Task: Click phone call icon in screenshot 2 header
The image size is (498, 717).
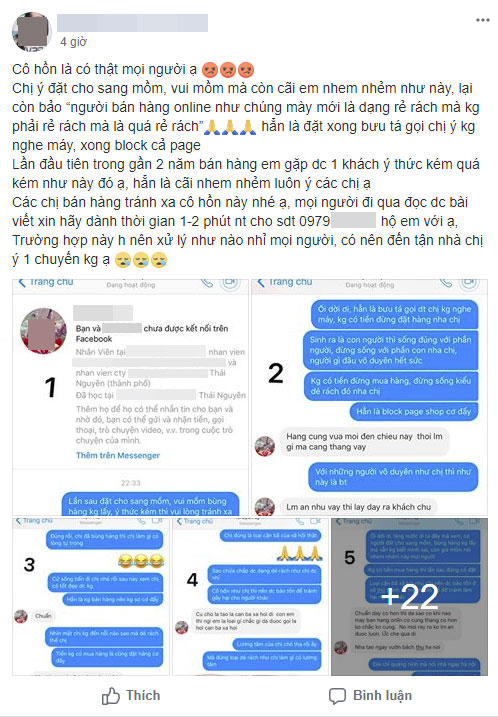Action: [x=446, y=283]
